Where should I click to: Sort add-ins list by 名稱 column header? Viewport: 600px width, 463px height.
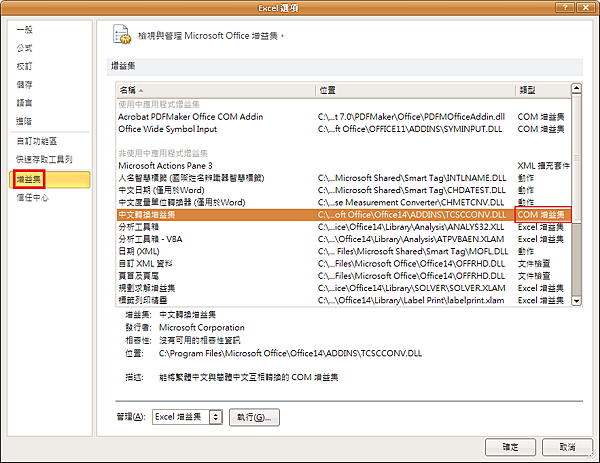tap(216, 90)
